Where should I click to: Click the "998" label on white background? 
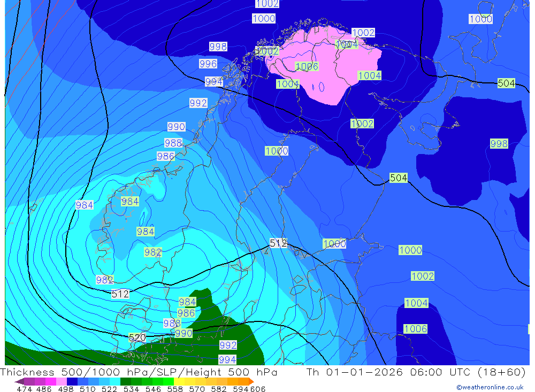coord(218,47)
